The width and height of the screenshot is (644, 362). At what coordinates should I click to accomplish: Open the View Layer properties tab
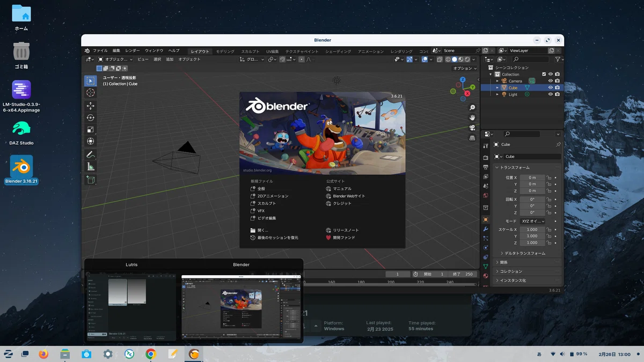[x=486, y=176]
